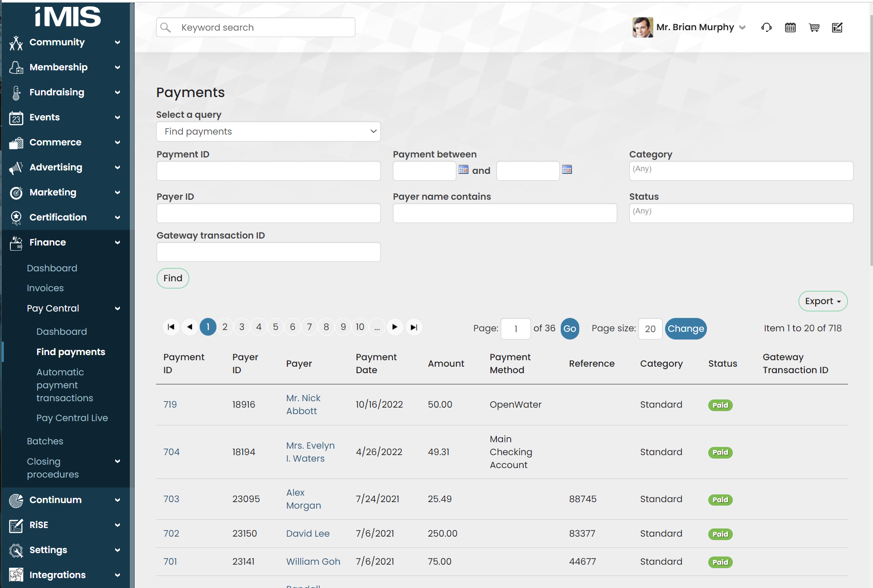Screen dimensions: 873x588
Task: Click the Easy Edit pencil icon
Action: [x=837, y=28]
